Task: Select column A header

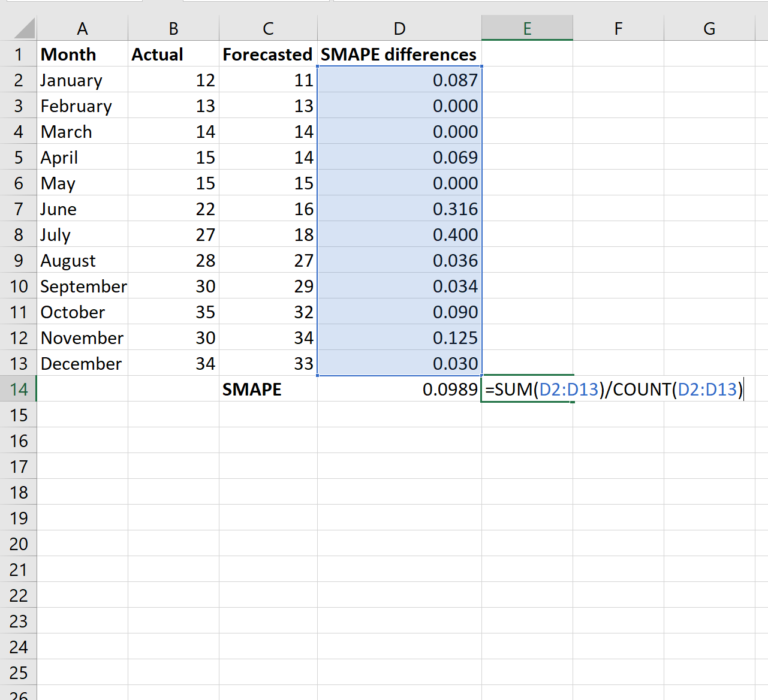Action: [x=82, y=28]
